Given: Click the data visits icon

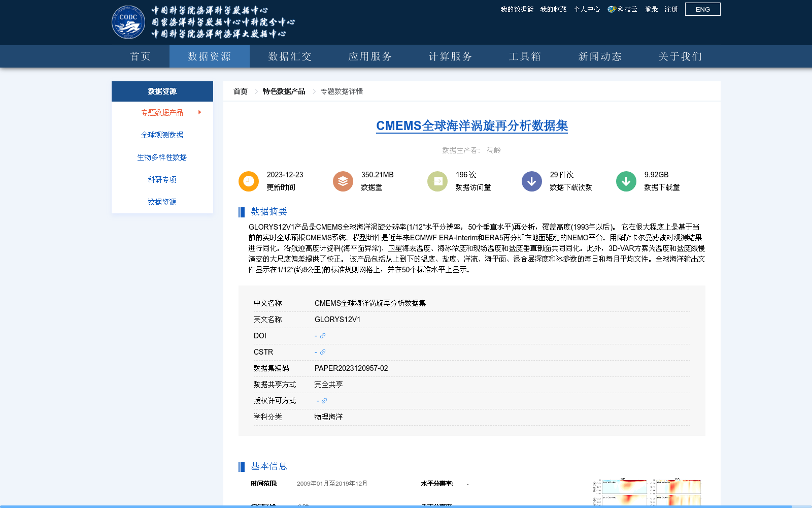Looking at the screenshot, I should [437, 181].
